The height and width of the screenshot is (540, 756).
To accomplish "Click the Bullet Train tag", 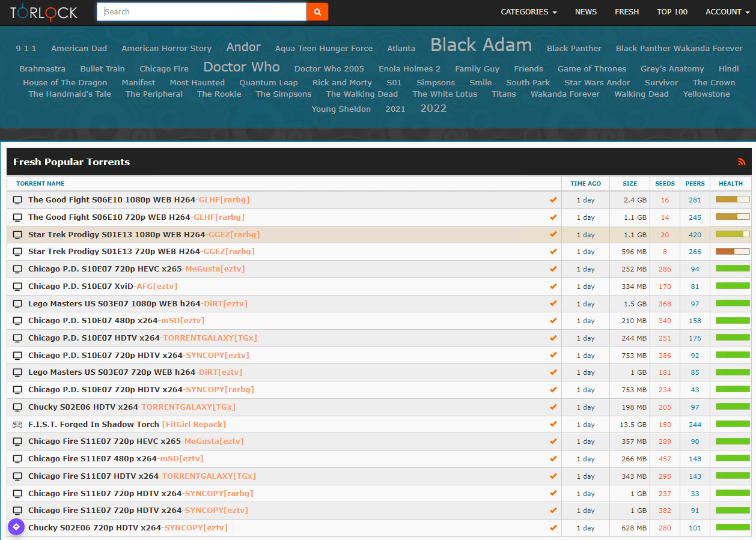I will click(x=103, y=68).
